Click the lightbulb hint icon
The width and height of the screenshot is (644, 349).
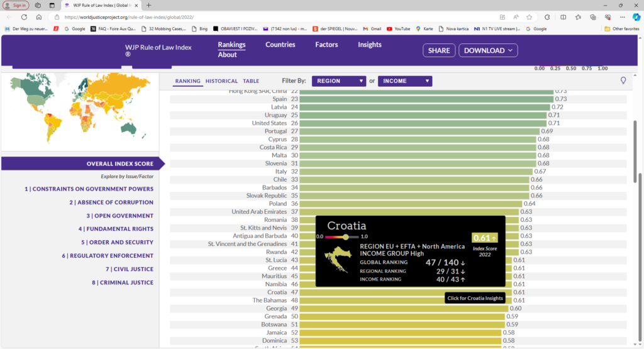click(623, 80)
